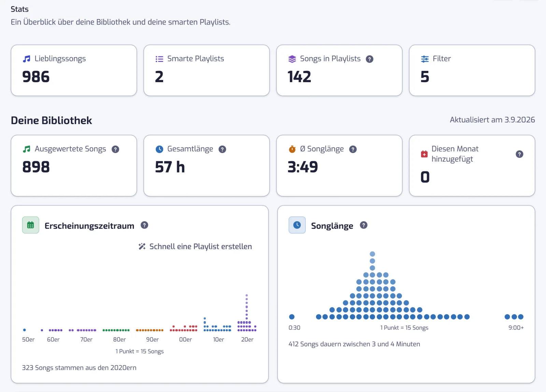Image resolution: width=546 pixels, height=392 pixels.
Task: Click the red Diesen Monat hinzugefügt calendar icon
Action: (x=424, y=154)
